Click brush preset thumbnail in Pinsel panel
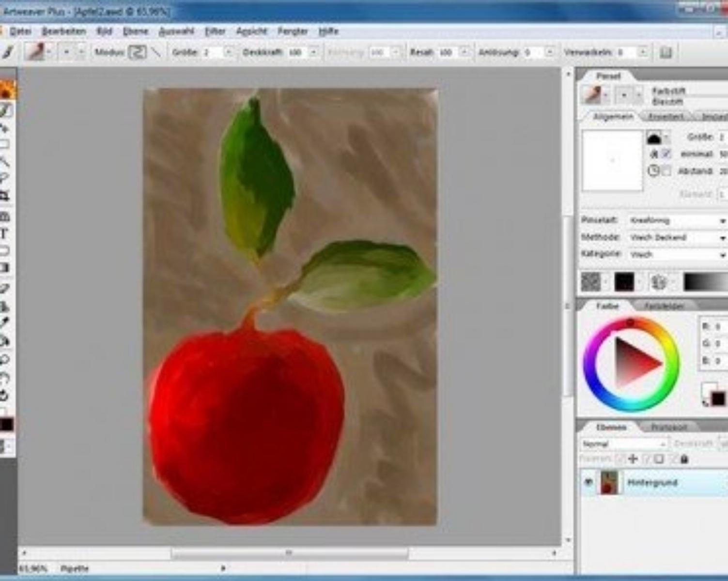728x581 pixels. pos(592,94)
